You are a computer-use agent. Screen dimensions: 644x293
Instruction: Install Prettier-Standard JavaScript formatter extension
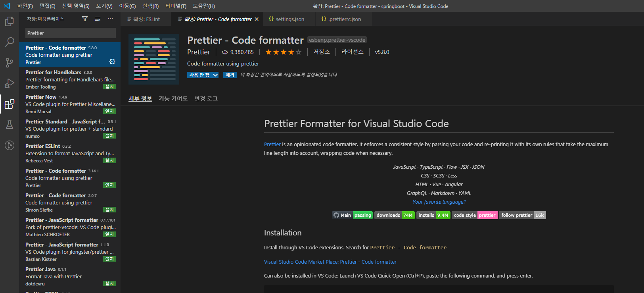[x=109, y=136]
